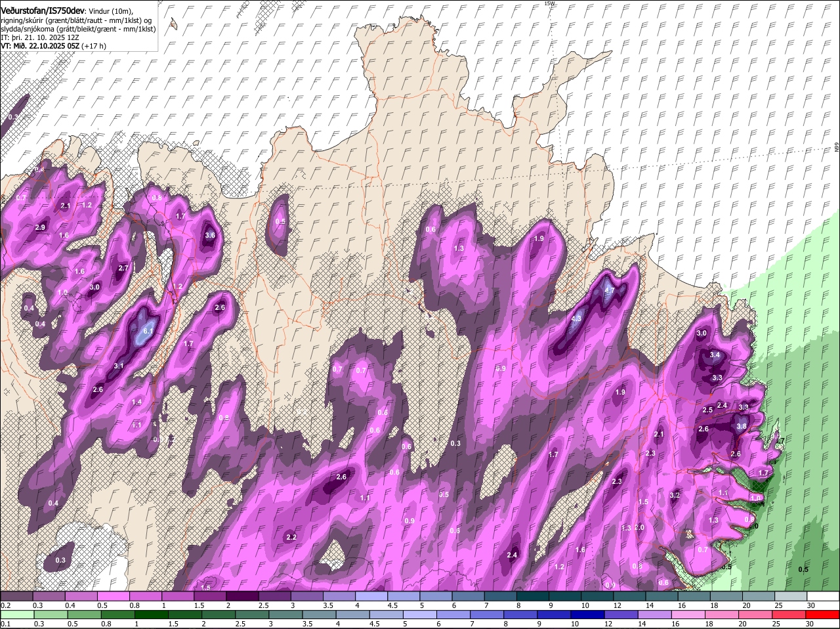Select the upper legend swatch labelled 1.5
Viewport: 840px width, 629px height.
click(x=210, y=596)
